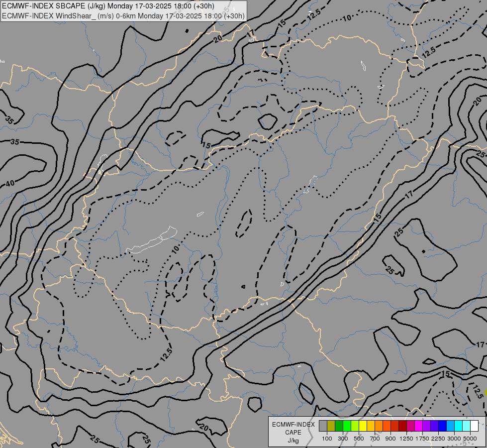This screenshot has width=487, height=448.
Task: Click the bright magenta legend swatch
Action: click(x=419, y=426)
